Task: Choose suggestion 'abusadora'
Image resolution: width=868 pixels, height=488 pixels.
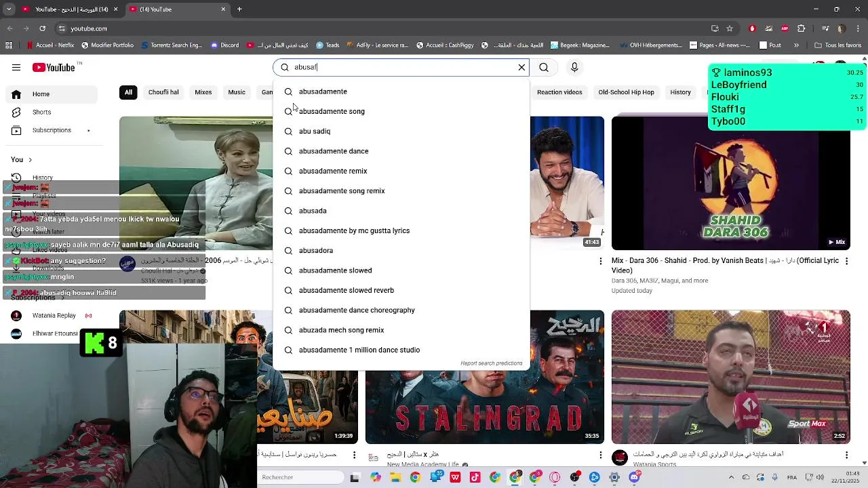Action: [x=401, y=251]
